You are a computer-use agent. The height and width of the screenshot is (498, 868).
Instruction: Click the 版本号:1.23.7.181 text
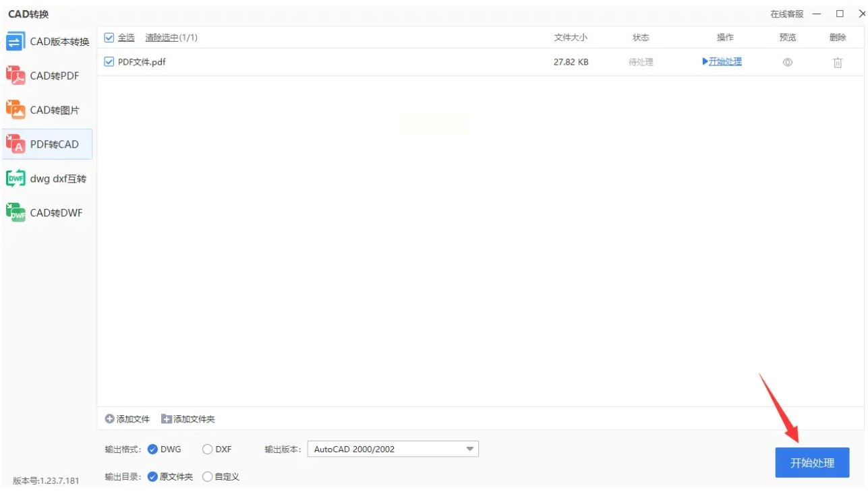[46, 481]
